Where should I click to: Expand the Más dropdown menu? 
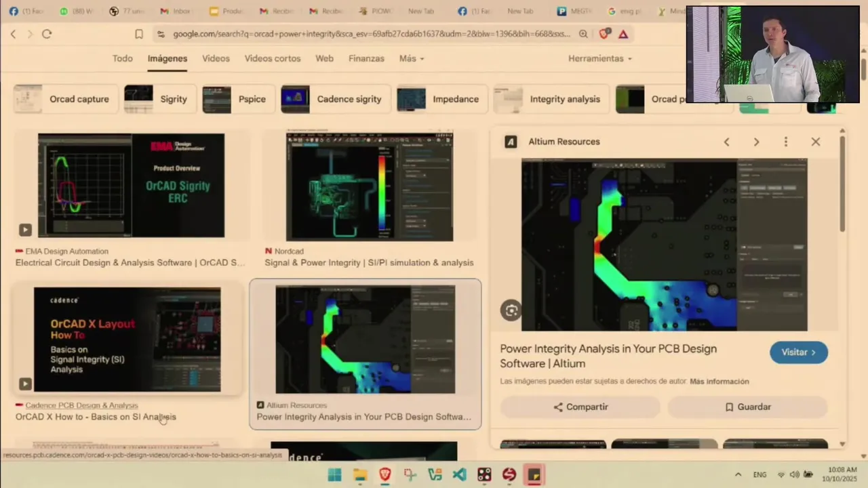pyautogui.click(x=412, y=58)
